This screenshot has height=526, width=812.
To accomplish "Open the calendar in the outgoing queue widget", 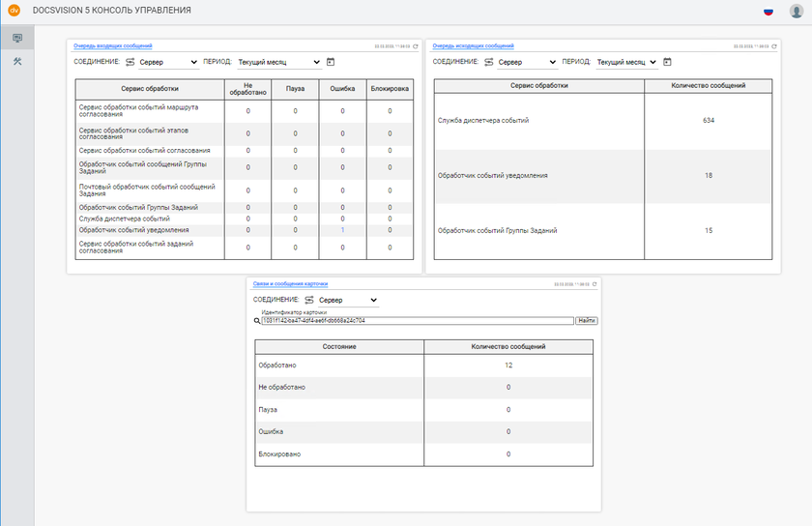I will [667, 62].
